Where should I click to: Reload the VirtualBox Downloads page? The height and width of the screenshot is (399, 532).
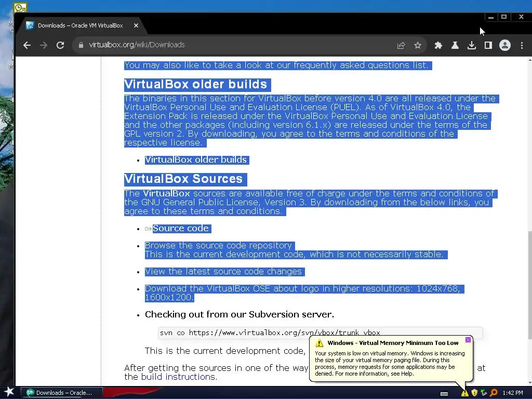(x=60, y=45)
